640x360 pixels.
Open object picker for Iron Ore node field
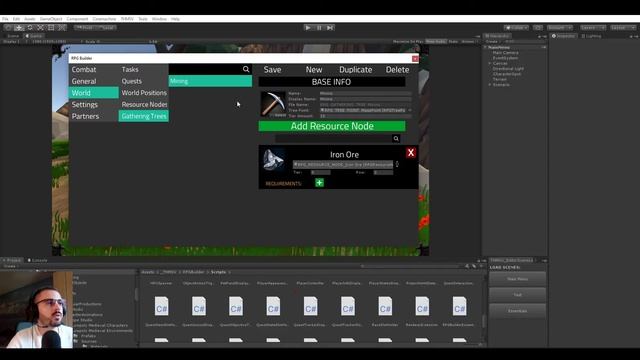pyautogui.click(x=397, y=164)
